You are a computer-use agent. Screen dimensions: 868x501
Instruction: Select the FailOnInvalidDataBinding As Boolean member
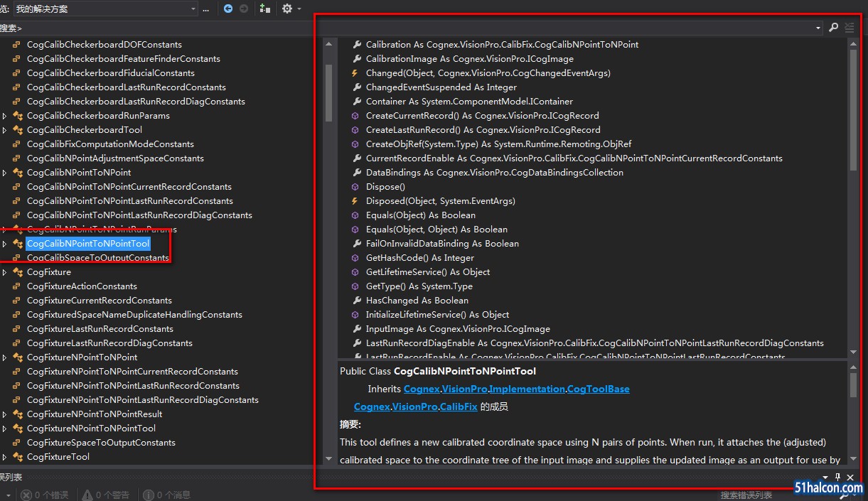tap(442, 244)
